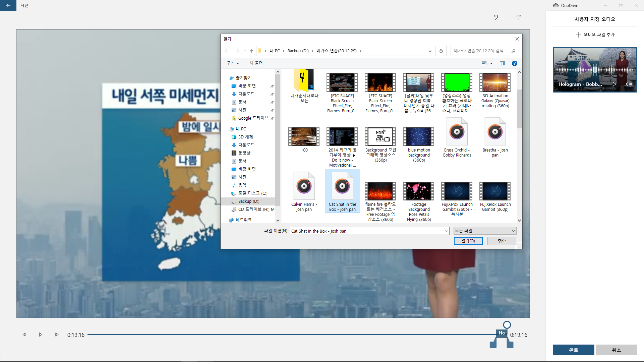Open the file dialog help icon

click(515, 63)
